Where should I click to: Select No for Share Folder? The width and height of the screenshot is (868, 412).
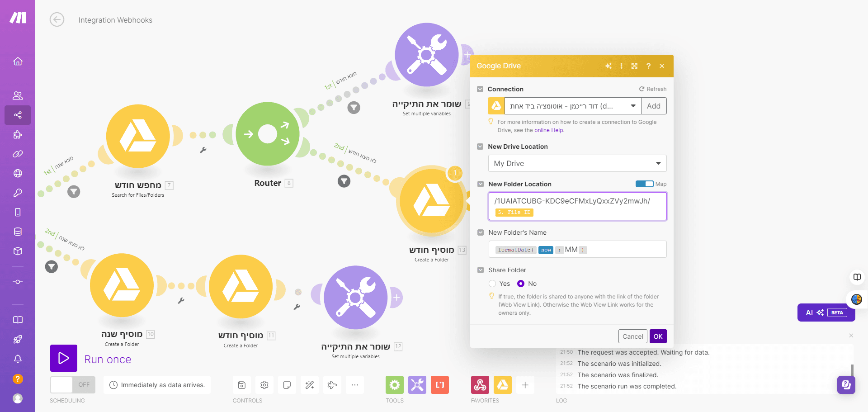click(x=521, y=284)
